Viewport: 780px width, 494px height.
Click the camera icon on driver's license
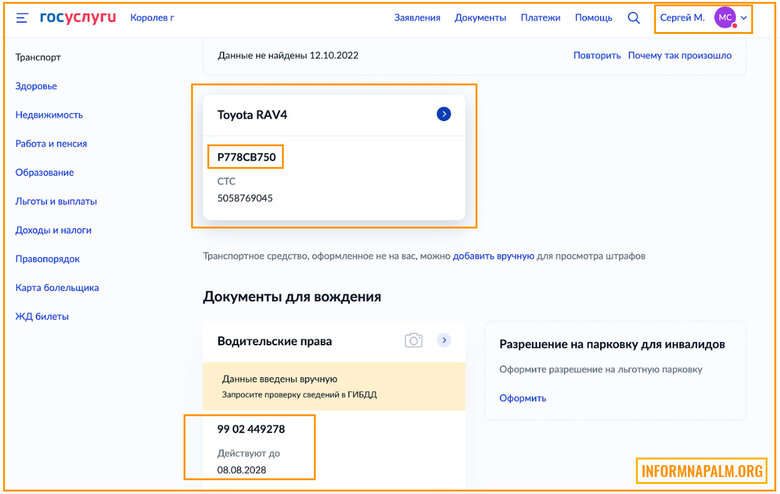click(x=413, y=341)
